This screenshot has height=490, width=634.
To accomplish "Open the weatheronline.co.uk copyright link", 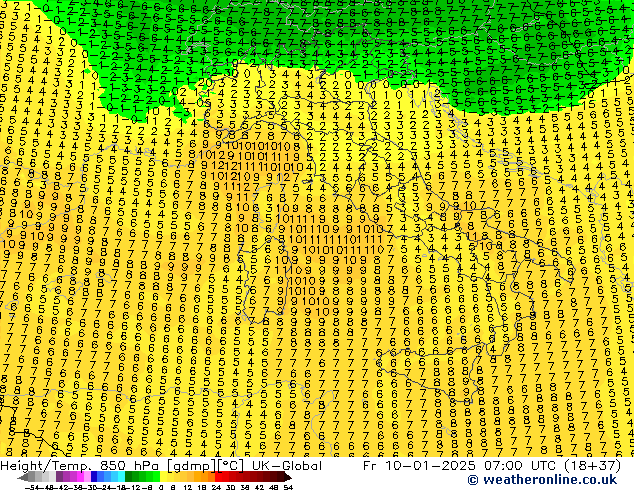I will coord(542,480).
